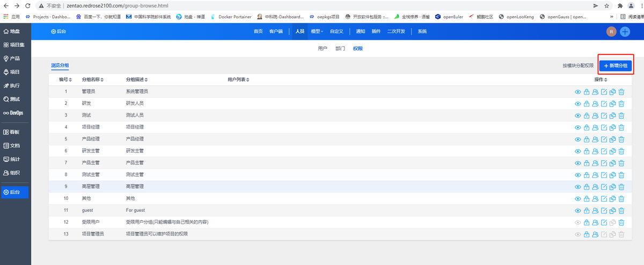Open 自定义 in the top navigation

[x=336, y=32]
